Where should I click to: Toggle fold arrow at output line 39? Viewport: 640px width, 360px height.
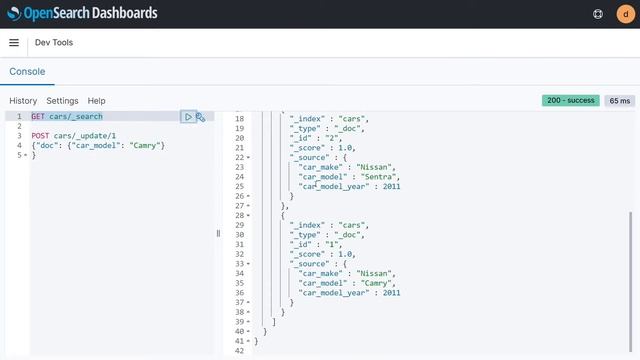[248, 322]
